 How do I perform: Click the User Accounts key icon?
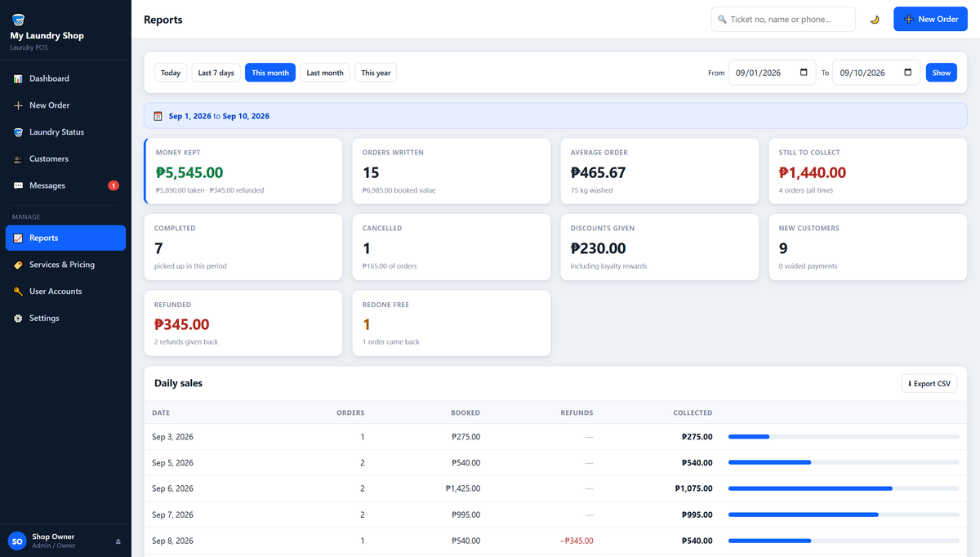[x=18, y=292]
